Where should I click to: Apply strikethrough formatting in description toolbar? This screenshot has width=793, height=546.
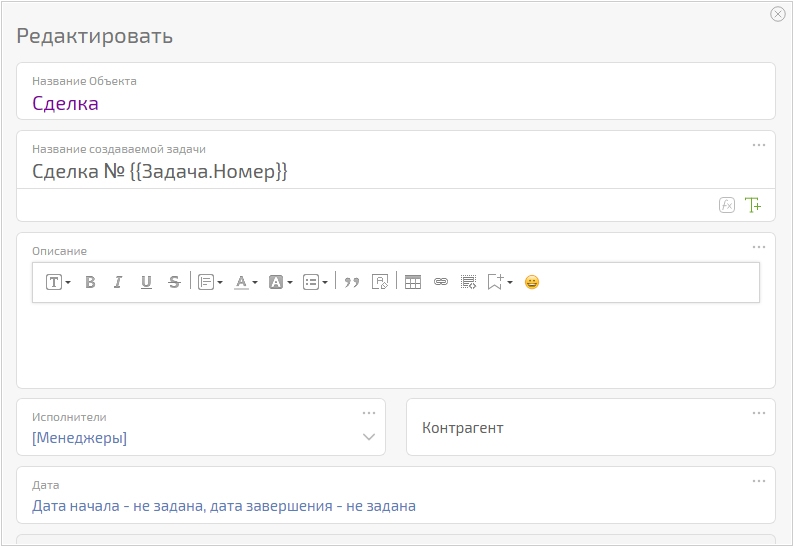tap(174, 282)
